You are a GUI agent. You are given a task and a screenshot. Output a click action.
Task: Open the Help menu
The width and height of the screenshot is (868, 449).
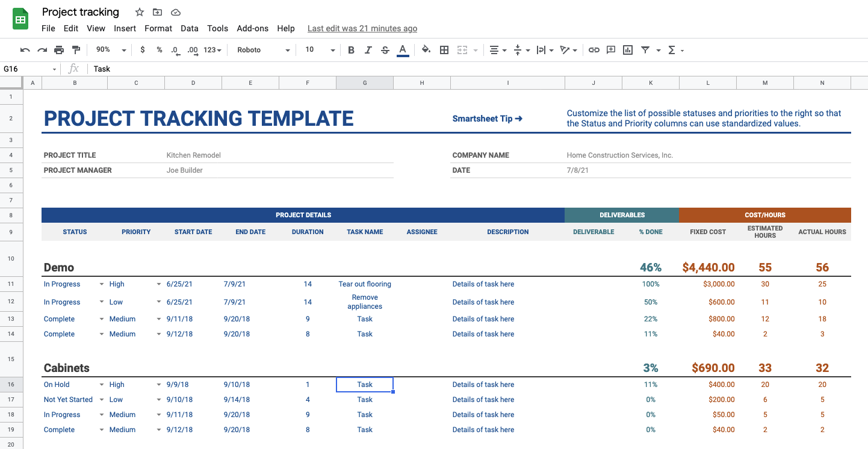[286, 28]
